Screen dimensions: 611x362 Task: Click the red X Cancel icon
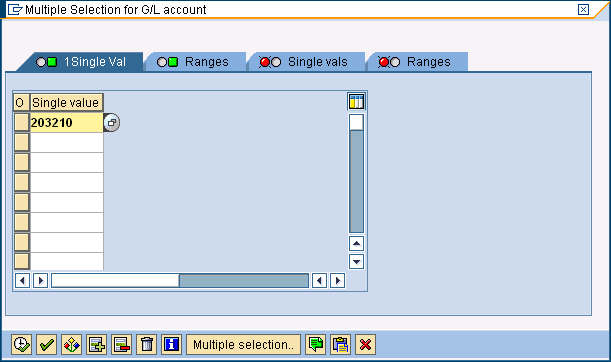point(366,344)
